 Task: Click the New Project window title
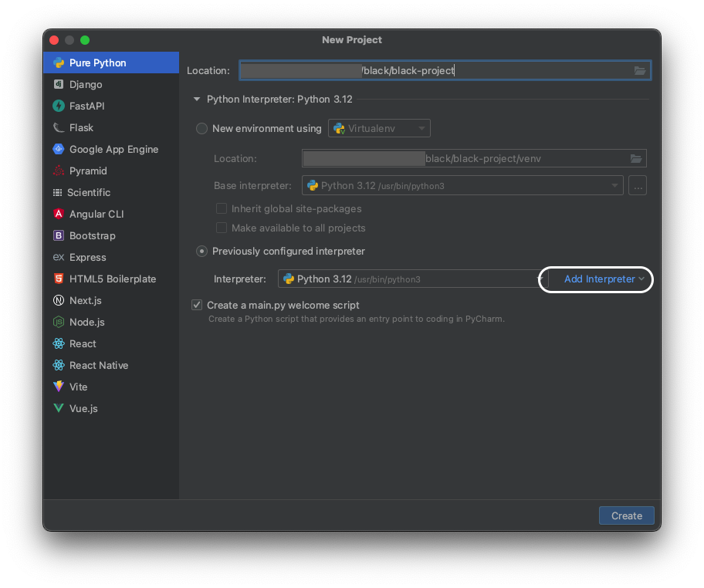[x=352, y=40]
